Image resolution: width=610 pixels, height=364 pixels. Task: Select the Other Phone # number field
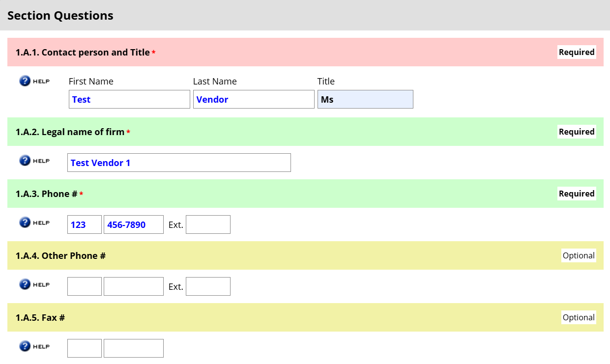point(134,286)
